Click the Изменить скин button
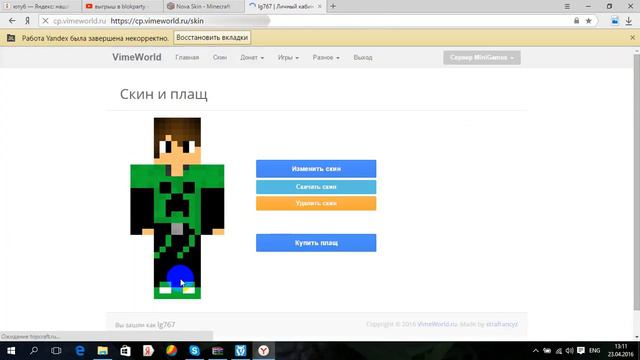The height and width of the screenshot is (360, 640). (316, 169)
